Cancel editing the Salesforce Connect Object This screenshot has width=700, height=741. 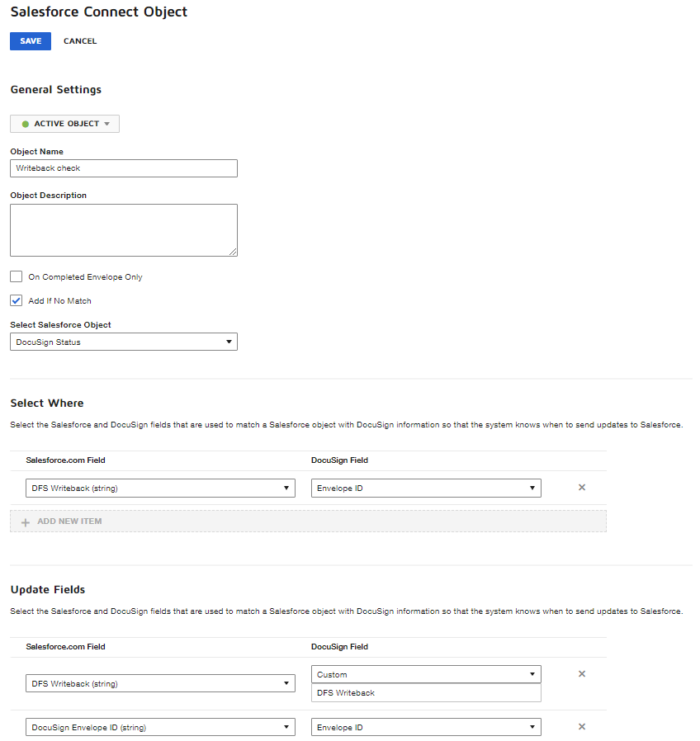tap(80, 41)
